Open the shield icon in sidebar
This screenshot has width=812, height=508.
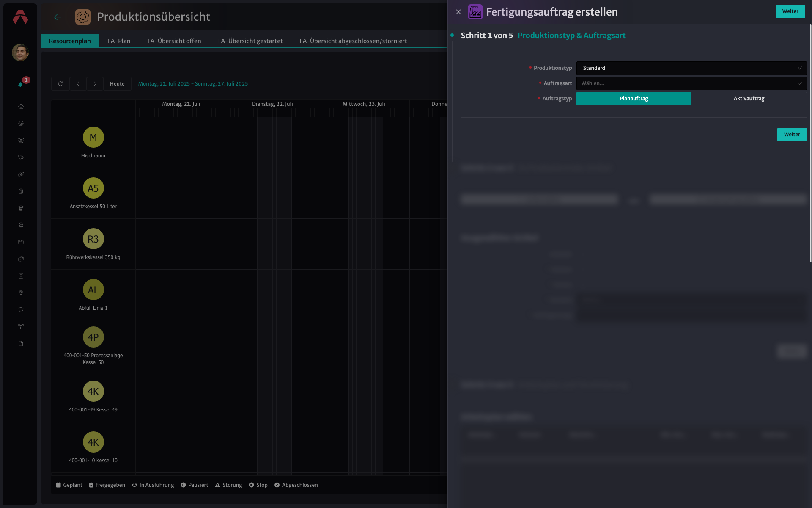pyautogui.click(x=21, y=310)
